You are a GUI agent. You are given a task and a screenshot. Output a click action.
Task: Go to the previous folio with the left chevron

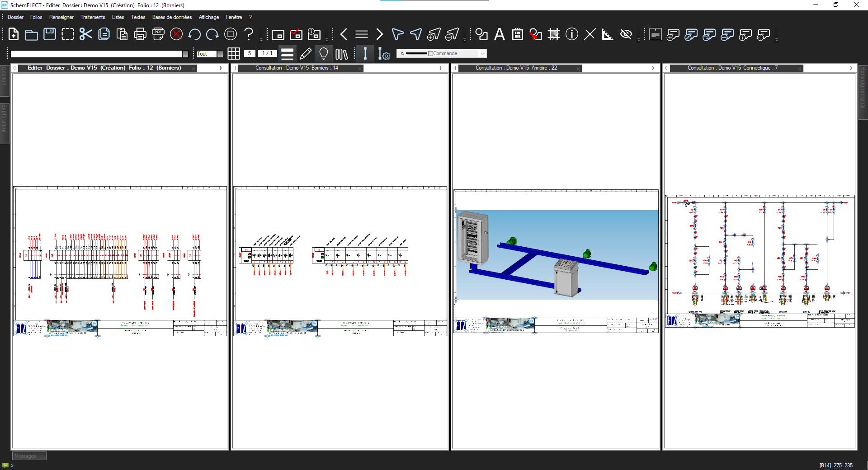tap(344, 34)
